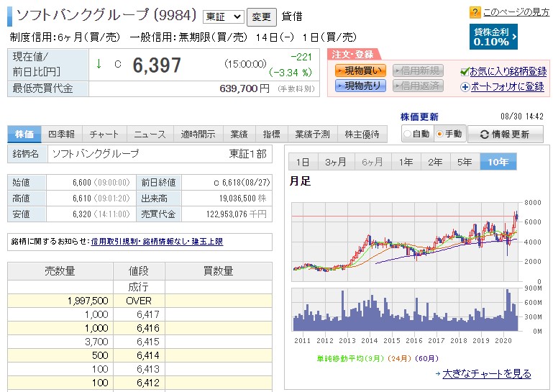Select 3ヶ月 chart range tab
Image resolution: width=553 pixels, height=392 pixels.
(x=336, y=162)
